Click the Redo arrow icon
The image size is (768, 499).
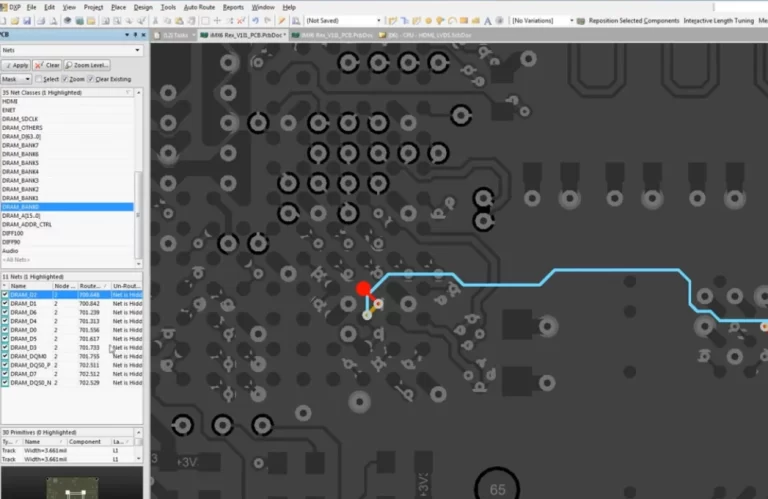[267, 21]
